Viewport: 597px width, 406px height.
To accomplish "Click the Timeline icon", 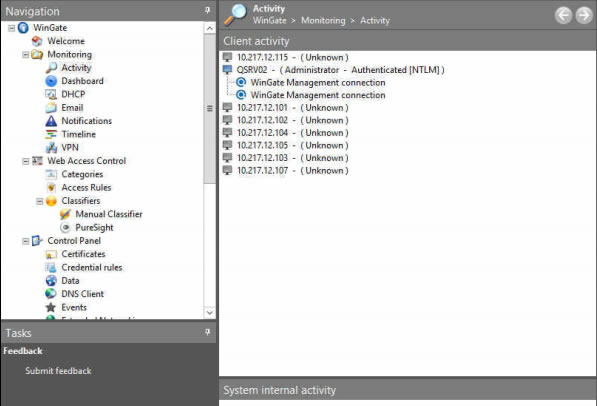I will click(51, 134).
